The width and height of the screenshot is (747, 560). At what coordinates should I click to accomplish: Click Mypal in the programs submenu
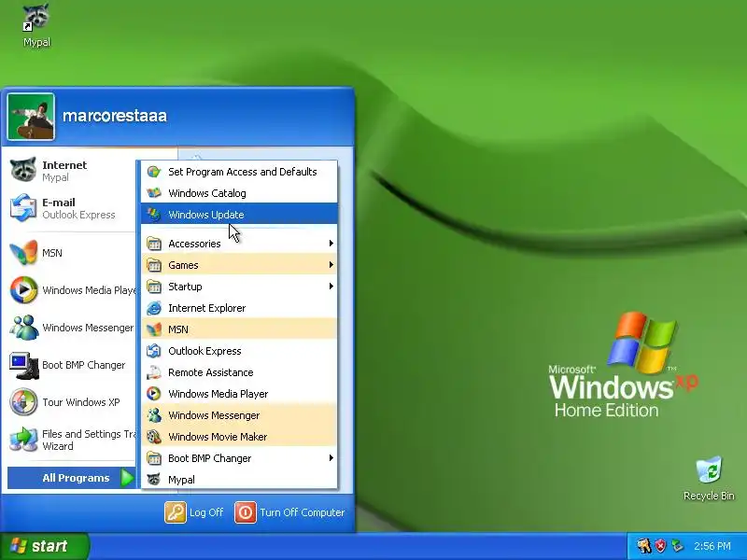pos(239,479)
